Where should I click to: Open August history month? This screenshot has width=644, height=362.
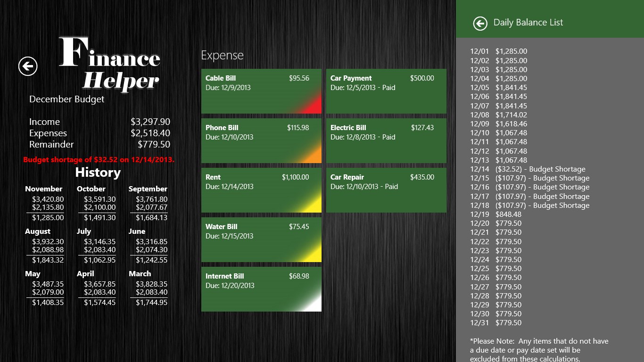(x=38, y=231)
